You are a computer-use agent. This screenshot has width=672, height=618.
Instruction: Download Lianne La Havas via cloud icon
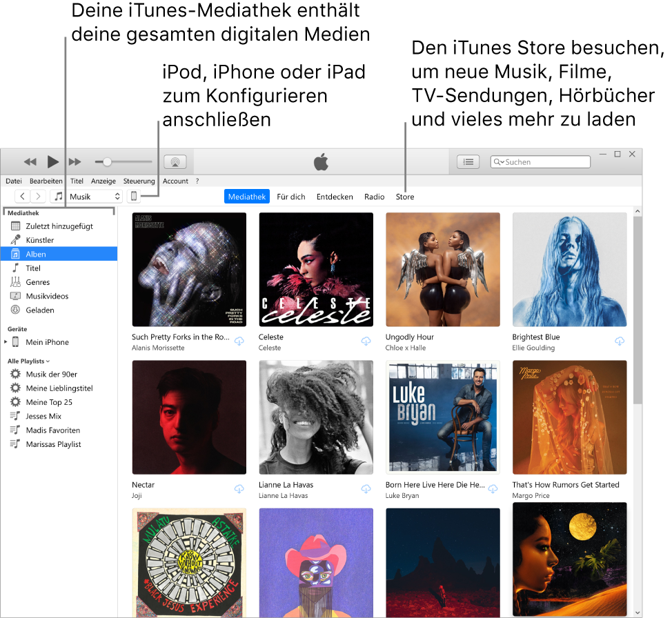pos(366,489)
